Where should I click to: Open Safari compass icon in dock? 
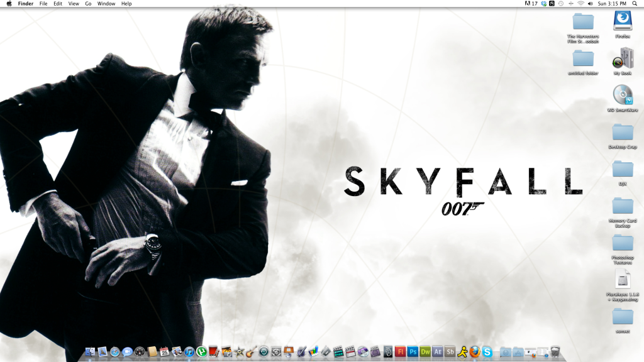tap(115, 352)
